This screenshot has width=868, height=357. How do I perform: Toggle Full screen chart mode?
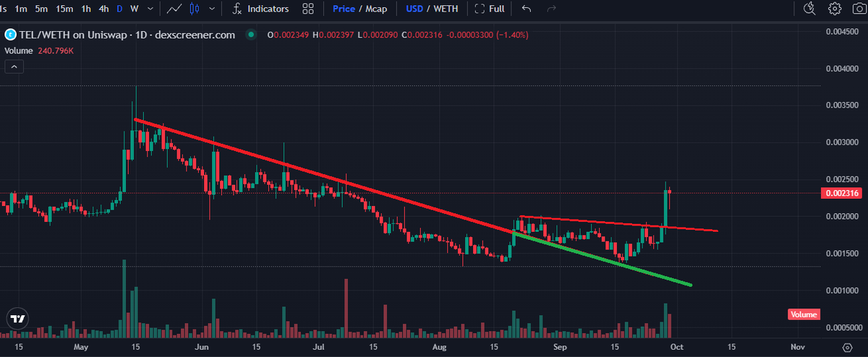point(490,9)
